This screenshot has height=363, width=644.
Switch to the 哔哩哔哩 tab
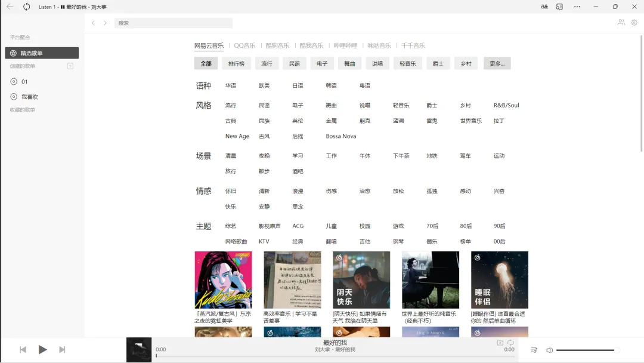pos(345,45)
